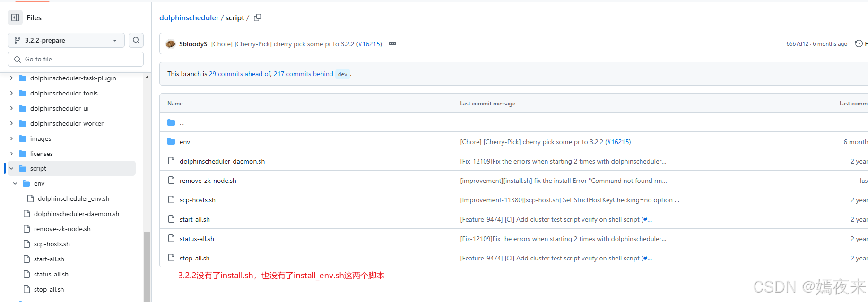Copy the path with copy icon

pyautogui.click(x=258, y=17)
